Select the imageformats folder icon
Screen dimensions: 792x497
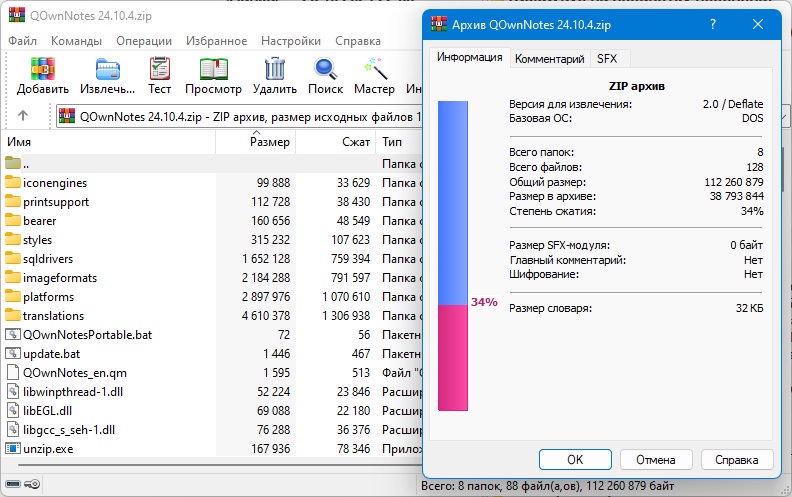pos(13,277)
